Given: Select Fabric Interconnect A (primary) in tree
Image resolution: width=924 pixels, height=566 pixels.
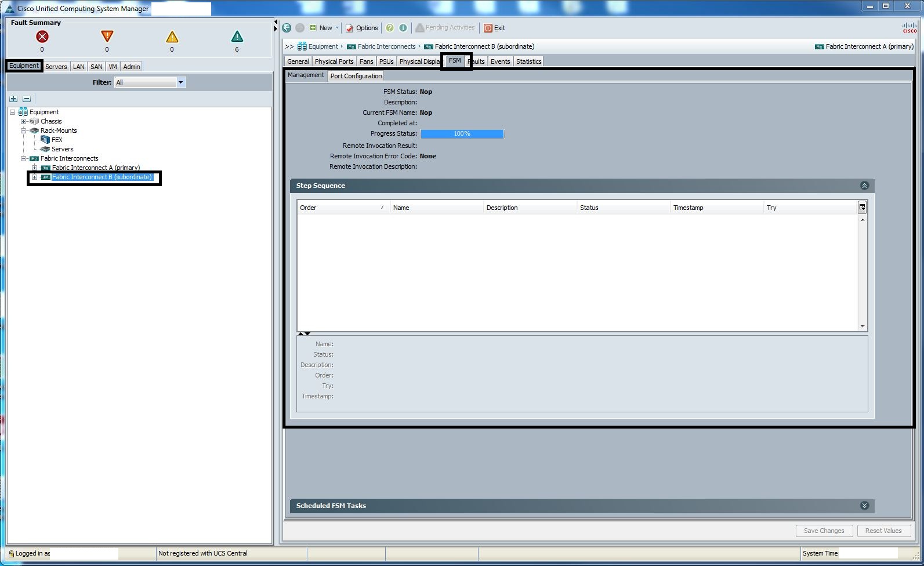Looking at the screenshot, I should (x=96, y=168).
